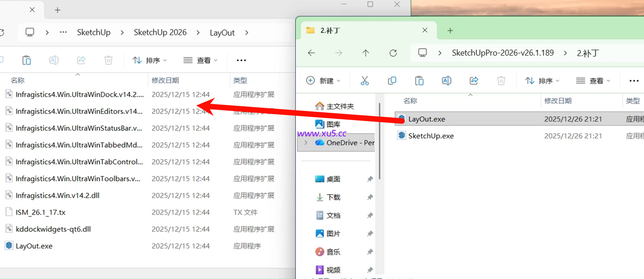Viewport: 644px width, 279px height.
Task: Expand the OneDrive sidebar chevron
Action: coord(305,142)
